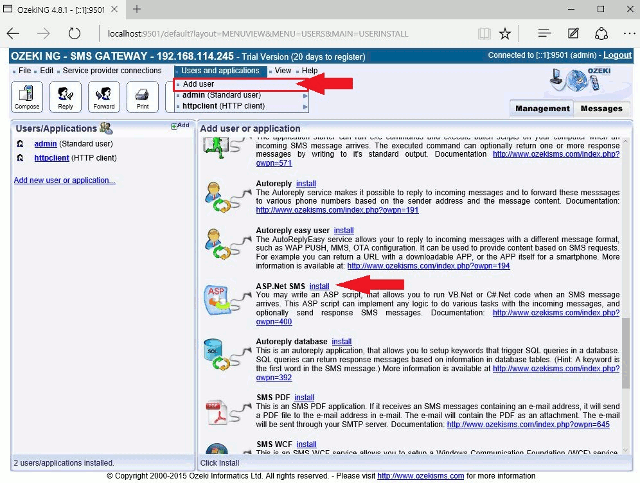Switch to Messages tab

(601, 109)
